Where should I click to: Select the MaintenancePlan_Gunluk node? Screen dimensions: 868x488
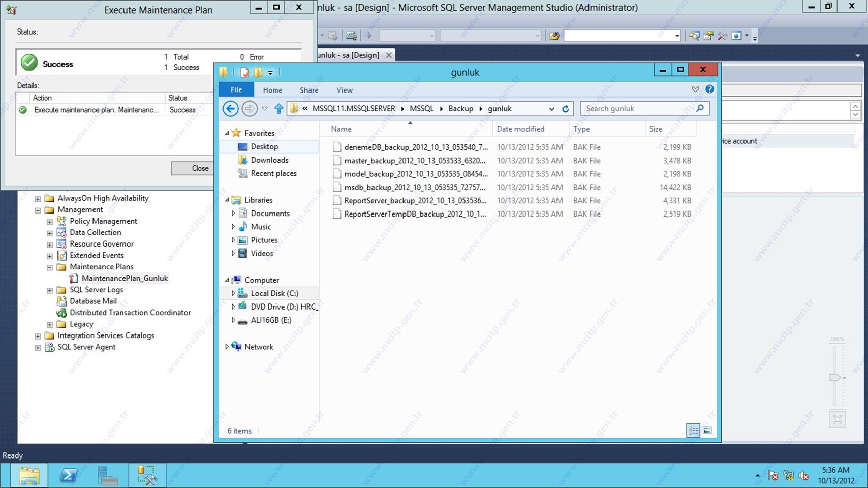click(x=125, y=278)
